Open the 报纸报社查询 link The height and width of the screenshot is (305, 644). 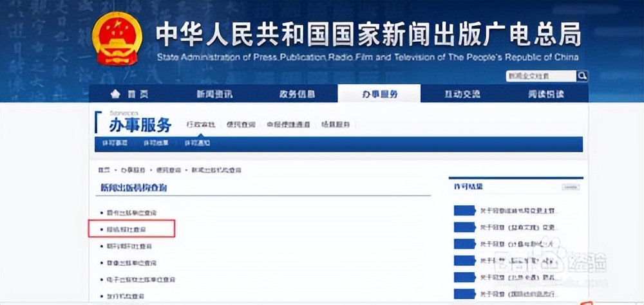coord(126,230)
